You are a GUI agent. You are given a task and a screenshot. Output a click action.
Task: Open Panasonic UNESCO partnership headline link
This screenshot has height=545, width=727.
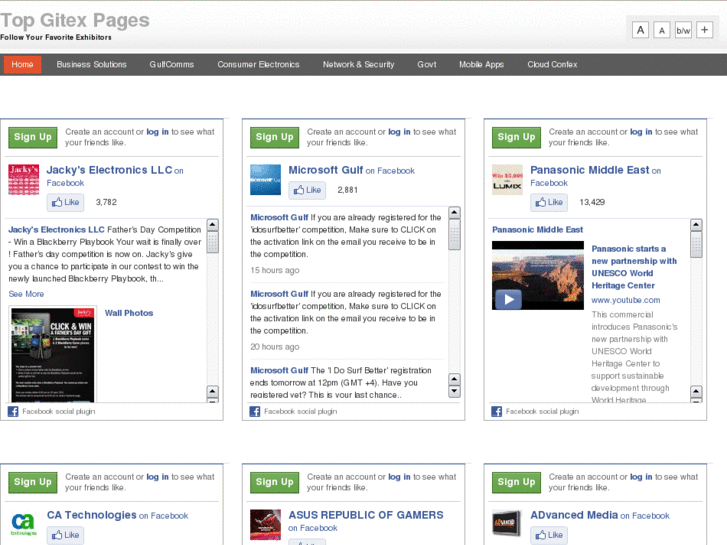(634, 267)
